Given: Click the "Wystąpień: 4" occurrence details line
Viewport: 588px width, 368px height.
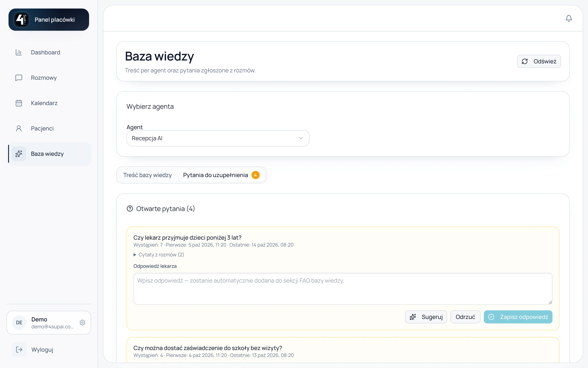Looking at the screenshot, I should tap(214, 355).
